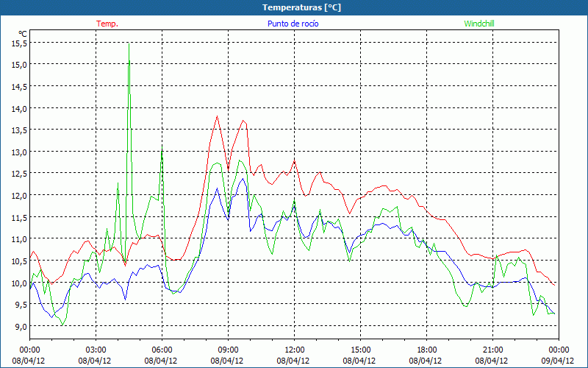This screenshot has height=368, width=588.
Task: Click the 09/04/12 date label
Action: 558,361
